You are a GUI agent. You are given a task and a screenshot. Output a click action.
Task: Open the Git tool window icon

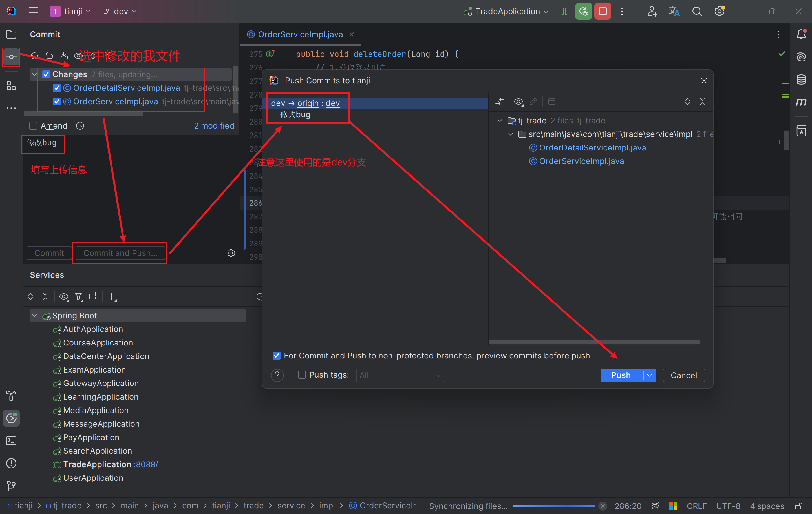point(11,486)
